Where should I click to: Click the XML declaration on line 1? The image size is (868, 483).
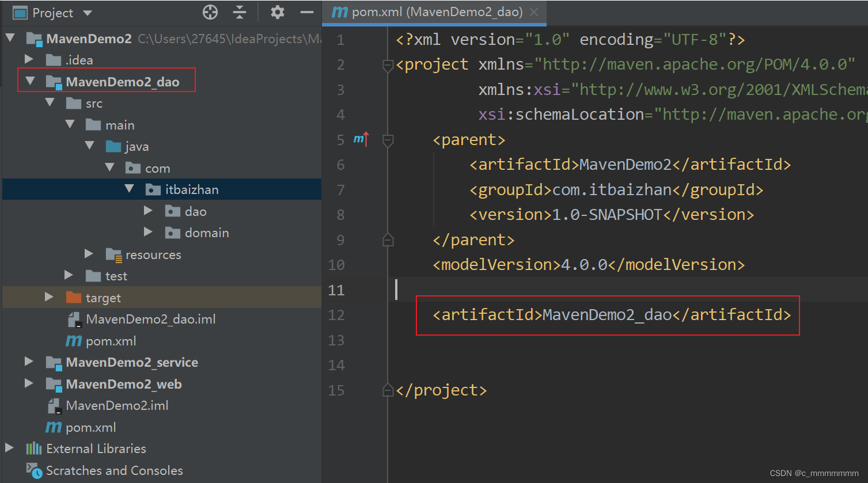[570, 40]
